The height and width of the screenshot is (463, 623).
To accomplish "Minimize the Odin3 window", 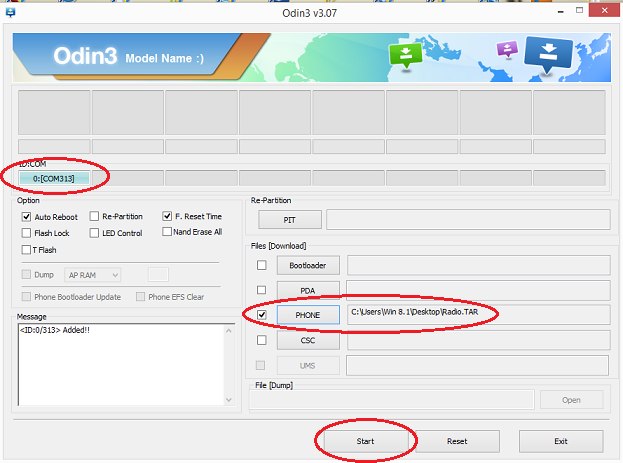I will (x=561, y=12).
